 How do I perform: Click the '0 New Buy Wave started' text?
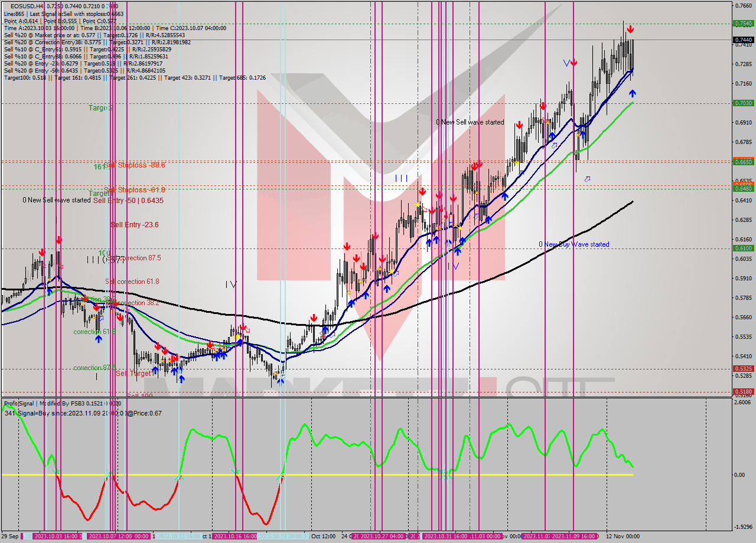tap(573, 244)
